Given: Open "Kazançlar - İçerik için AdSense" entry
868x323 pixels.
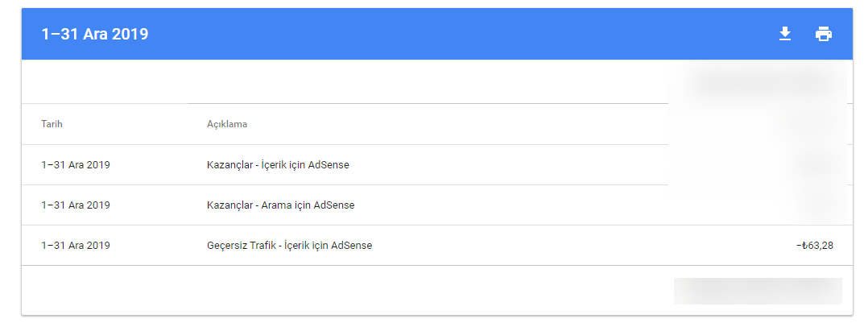Looking at the screenshot, I should point(278,164).
